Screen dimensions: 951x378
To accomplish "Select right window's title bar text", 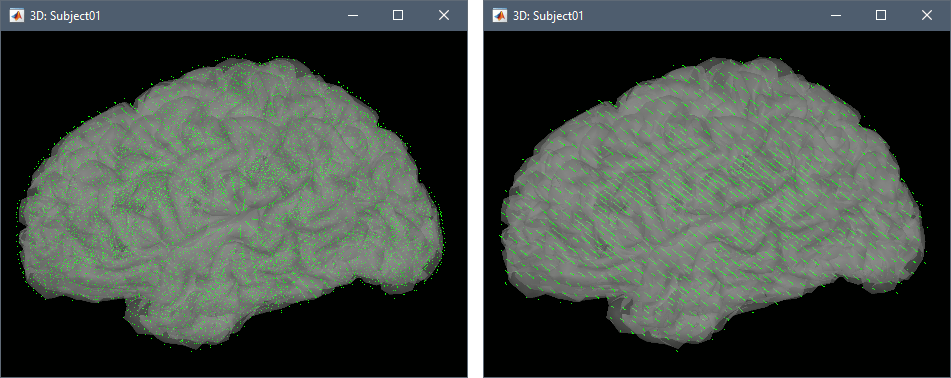I will [548, 16].
